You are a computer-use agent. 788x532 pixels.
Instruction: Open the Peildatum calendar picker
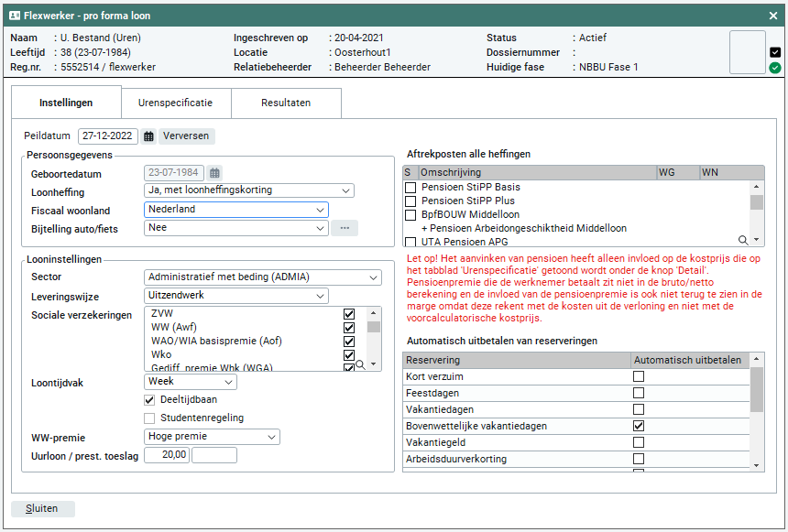[148, 136]
